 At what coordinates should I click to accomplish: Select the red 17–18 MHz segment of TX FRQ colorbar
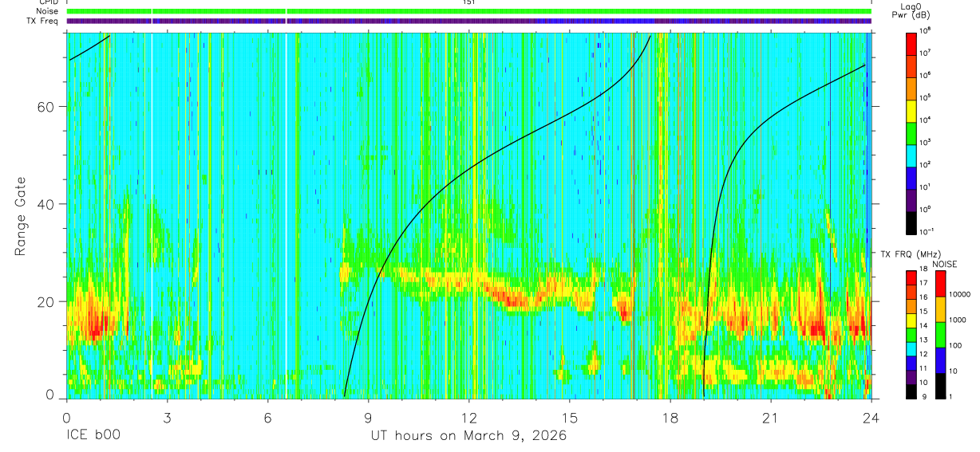912,277
